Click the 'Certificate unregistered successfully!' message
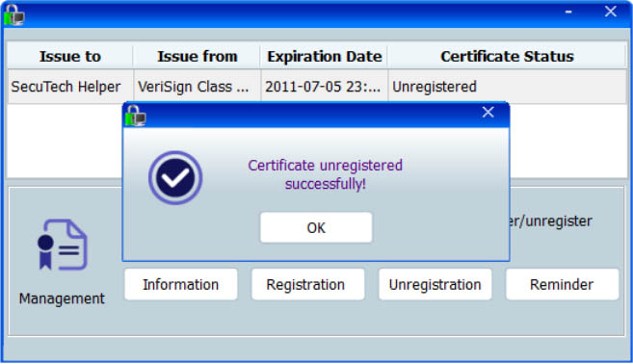This screenshot has width=633, height=364. [325, 174]
